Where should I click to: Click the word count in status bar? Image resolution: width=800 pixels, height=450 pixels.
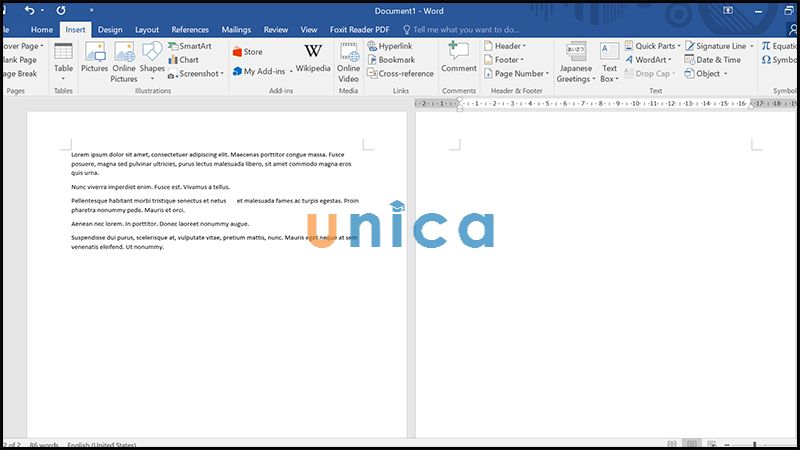click(44, 445)
